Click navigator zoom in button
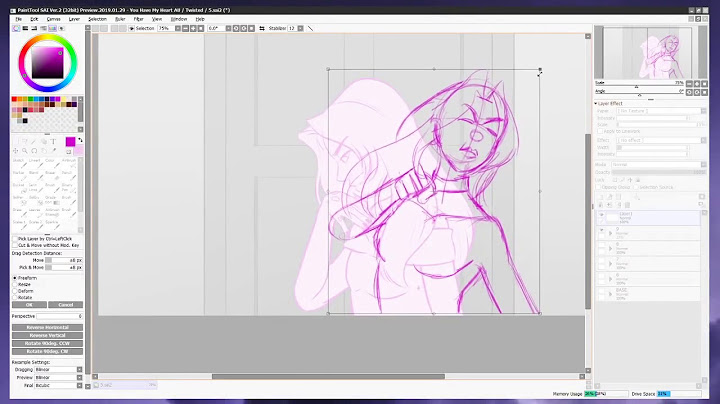720x404 pixels. pos(697,84)
